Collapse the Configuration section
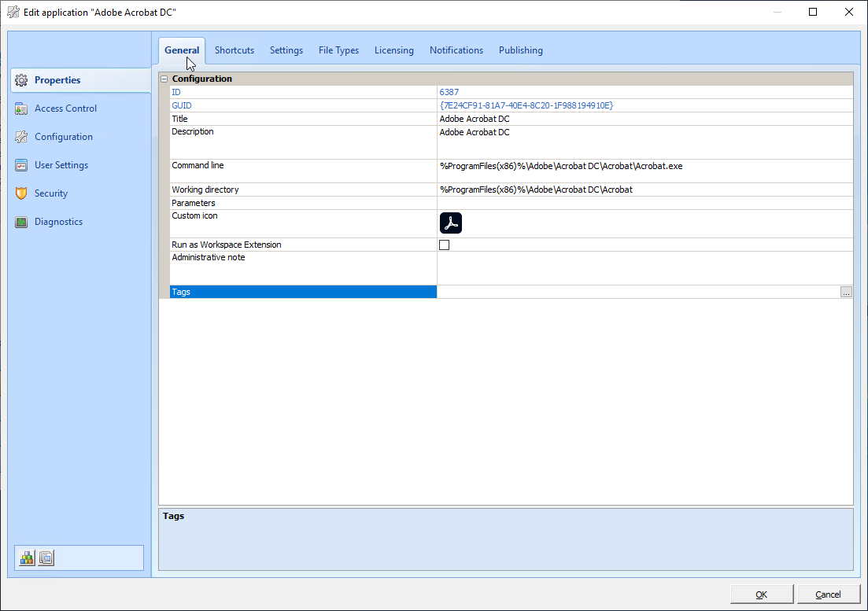Image resolution: width=868 pixels, height=611 pixels. pos(164,79)
